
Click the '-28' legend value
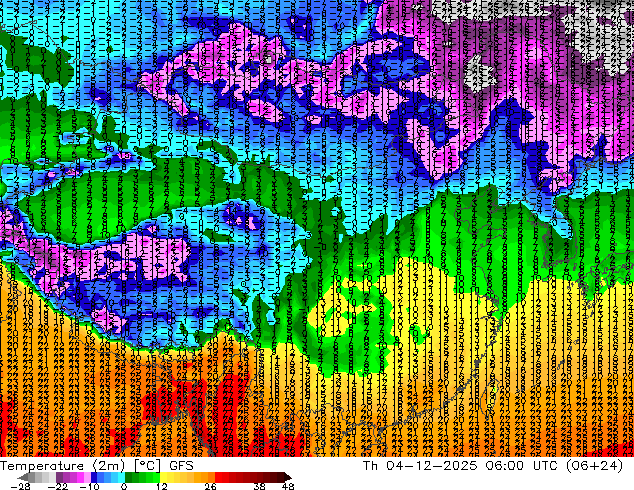click(20, 486)
